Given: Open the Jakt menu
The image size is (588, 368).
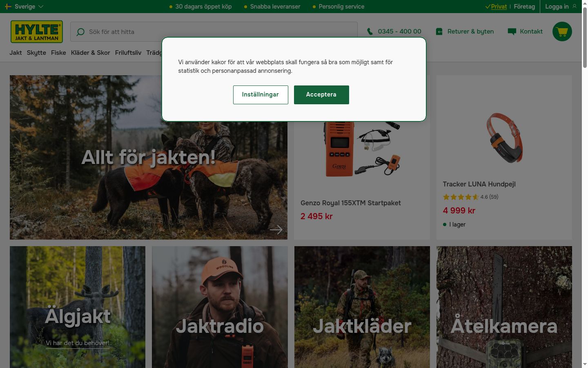Looking at the screenshot, I should click(x=16, y=53).
